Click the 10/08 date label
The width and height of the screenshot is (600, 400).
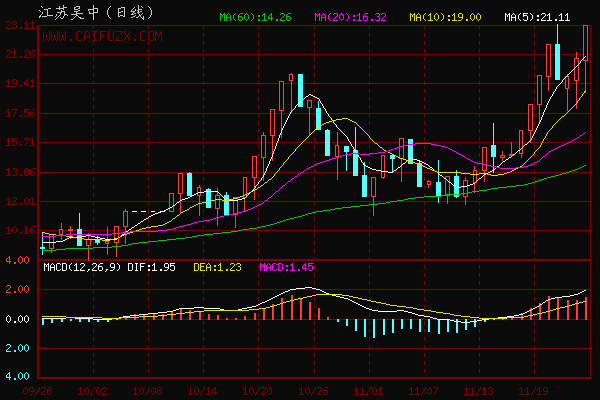point(147,391)
